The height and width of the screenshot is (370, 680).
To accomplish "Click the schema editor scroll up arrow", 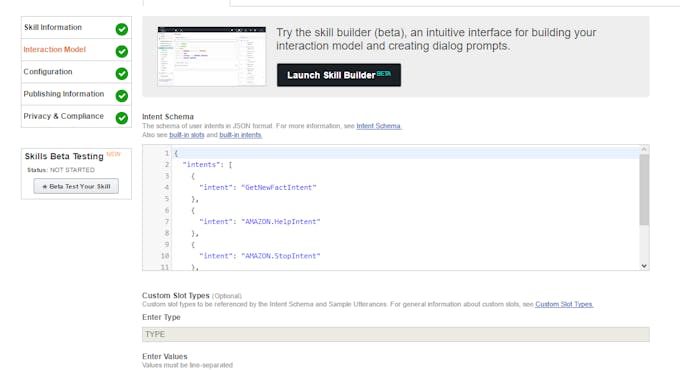I will click(x=644, y=149).
